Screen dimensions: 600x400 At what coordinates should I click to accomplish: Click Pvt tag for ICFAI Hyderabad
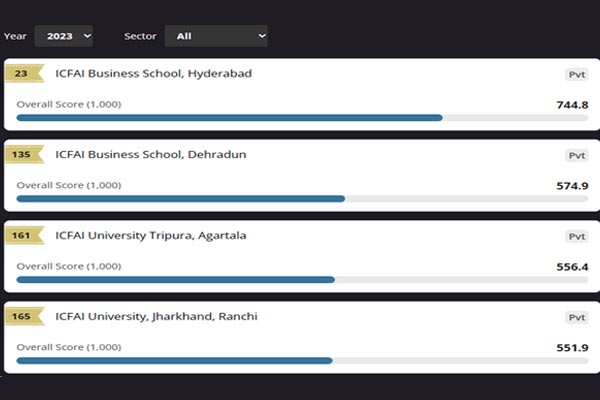click(577, 74)
